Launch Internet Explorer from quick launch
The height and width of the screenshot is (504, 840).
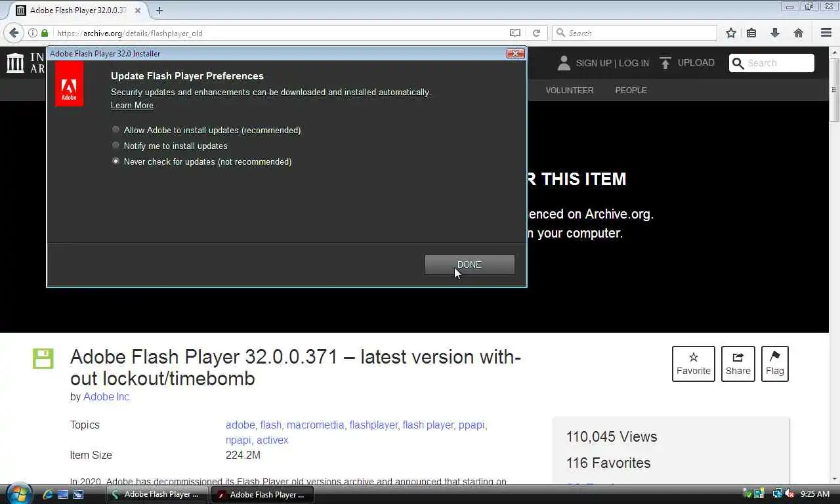coord(48,494)
